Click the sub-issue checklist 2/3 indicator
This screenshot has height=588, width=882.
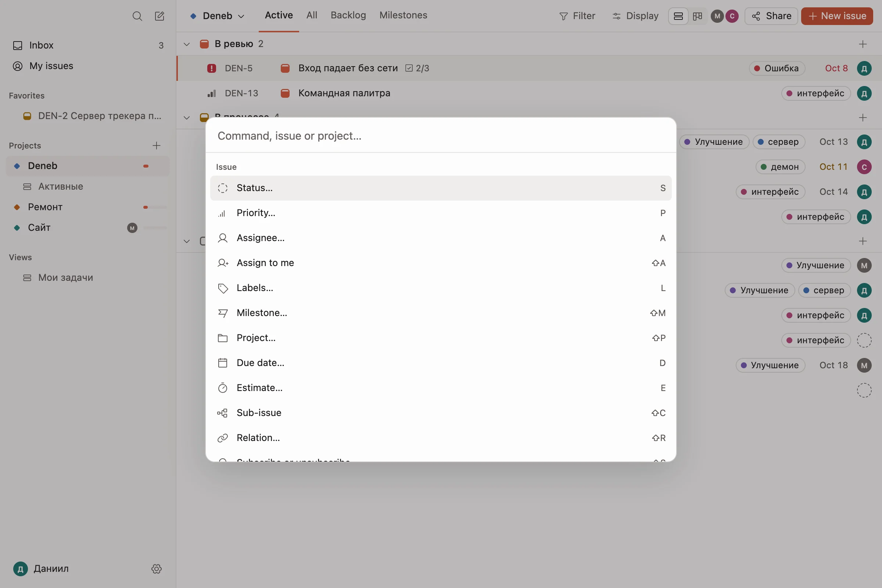point(417,68)
